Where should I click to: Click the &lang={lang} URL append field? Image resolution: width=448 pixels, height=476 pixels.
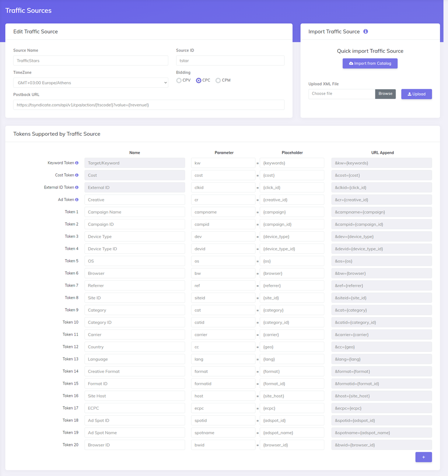coord(382,359)
